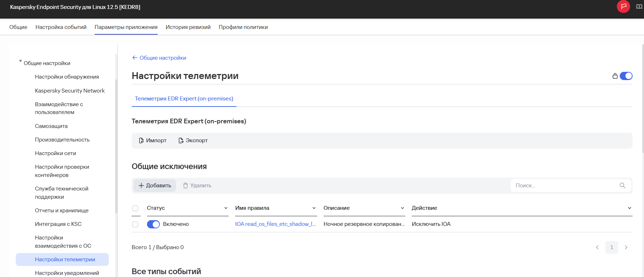The height and width of the screenshot is (277, 644).
Task: Click the red flag notifications icon
Action: click(x=623, y=6)
